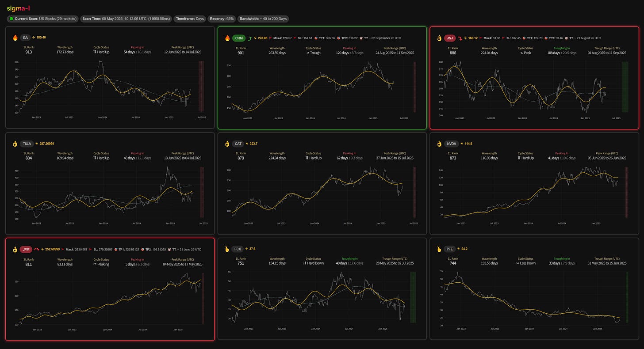Click the lightning bolt before BA price 185.46
The width and height of the screenshot is (644, 349).
click(x=34, y=38)
